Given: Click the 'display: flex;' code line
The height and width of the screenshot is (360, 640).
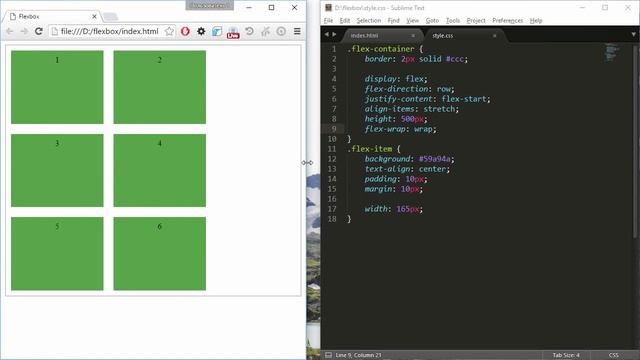Looking at the screenshot, I should [x=396, y=79].
